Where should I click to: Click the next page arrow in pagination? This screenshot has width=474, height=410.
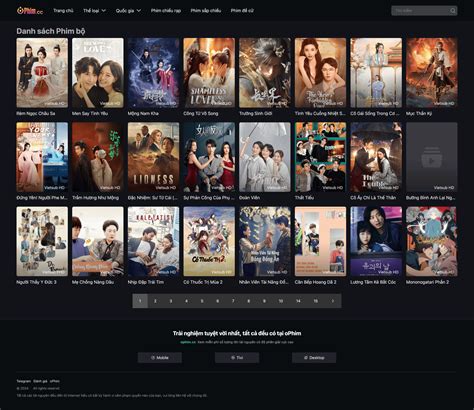(x=332, y=301)
